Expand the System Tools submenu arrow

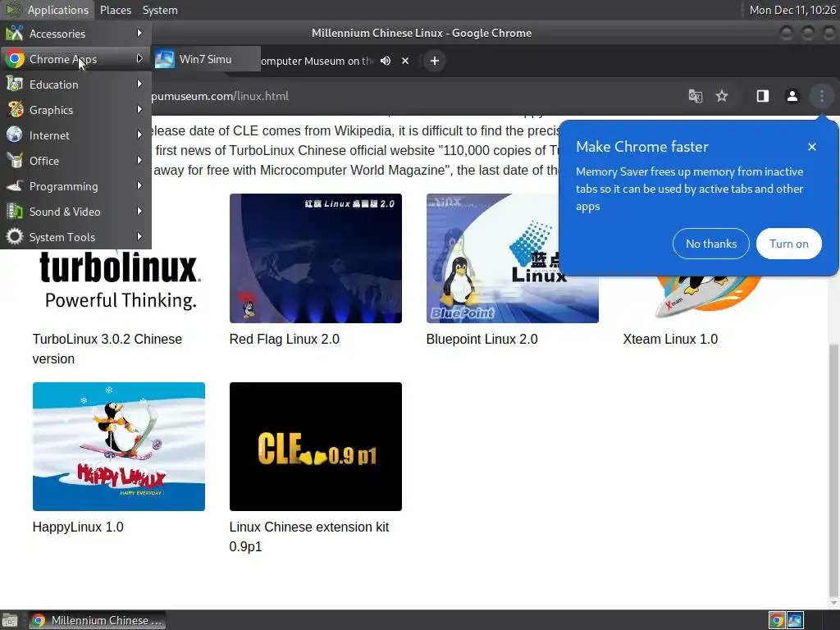pyautogui.click(x=139, y=237)
